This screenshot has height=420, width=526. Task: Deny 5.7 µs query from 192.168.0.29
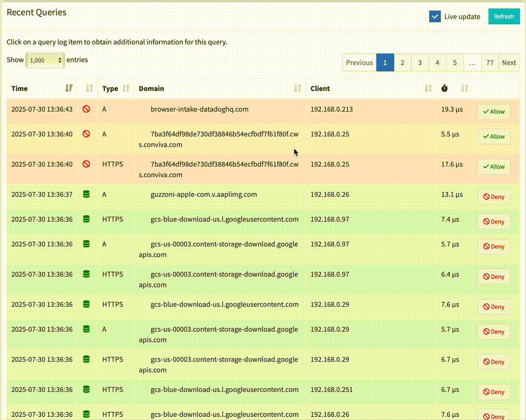[494, 331]
